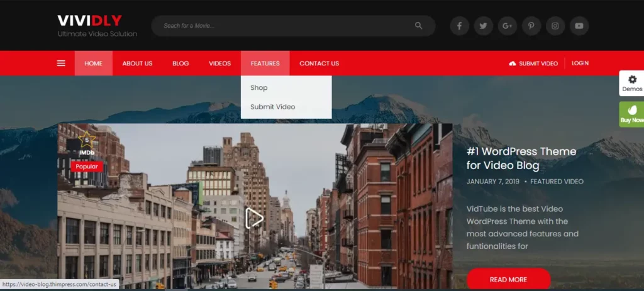Expand the Features dropdown menu
Viewport: 644px width, 291px height.
pyautogui.click(x=265, y=63)
